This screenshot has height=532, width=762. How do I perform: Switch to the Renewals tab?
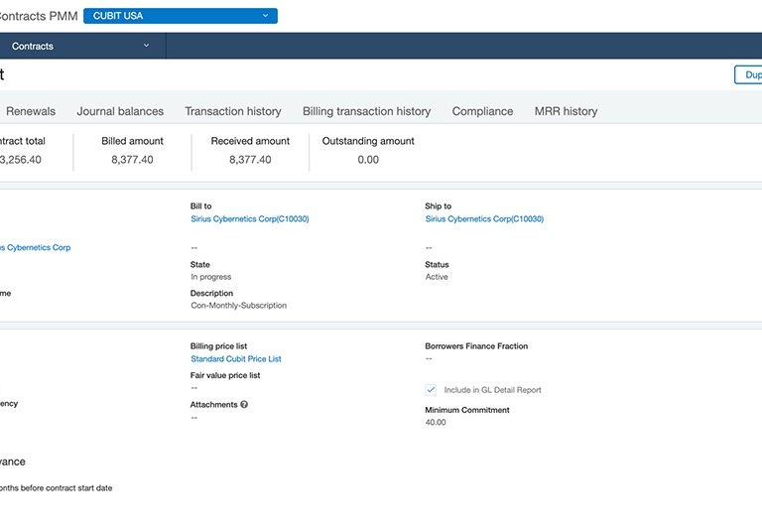31,111
